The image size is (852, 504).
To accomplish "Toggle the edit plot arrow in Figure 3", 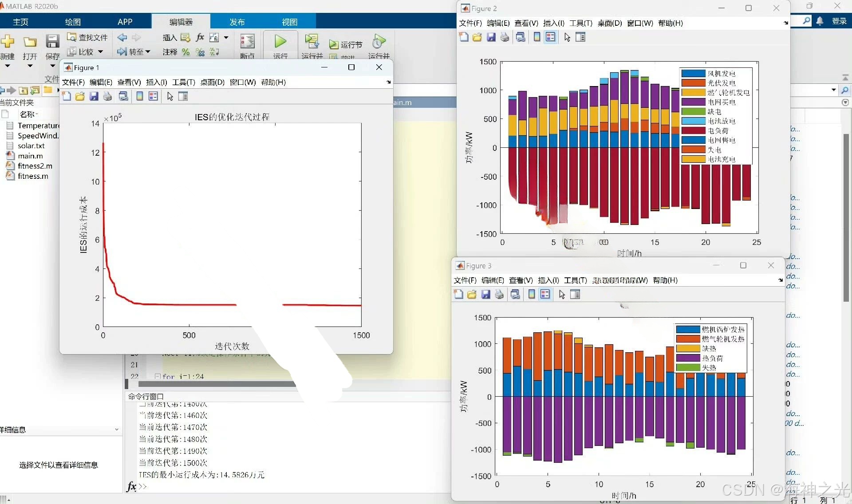I will [x=562, y=294].
